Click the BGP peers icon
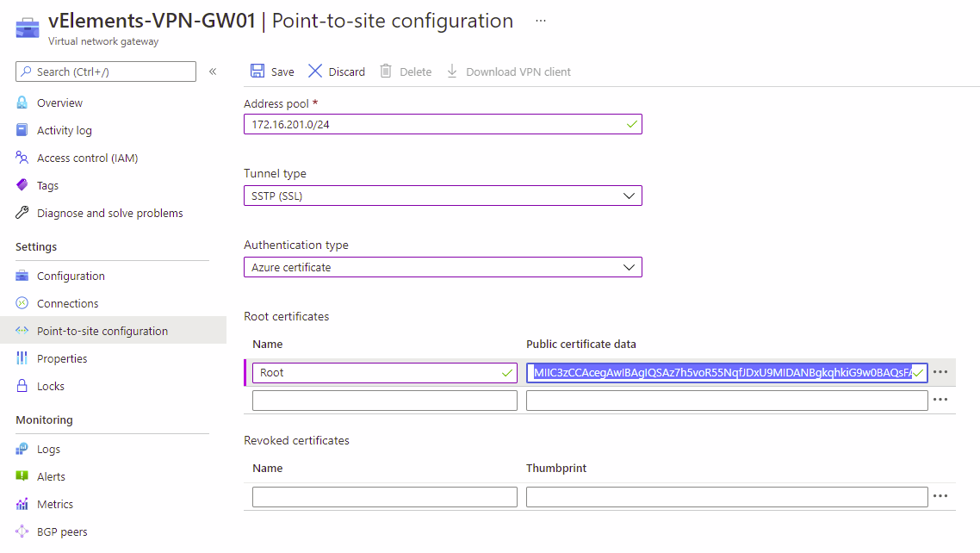Screen dimensions: 980x553 [x=22, y=531]
